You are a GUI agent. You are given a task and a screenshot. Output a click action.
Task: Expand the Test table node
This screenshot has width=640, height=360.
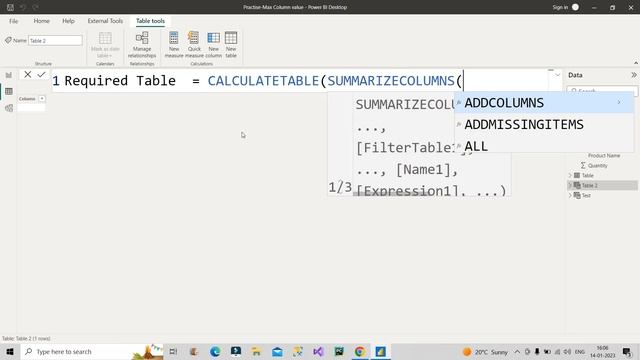(570, 196)
